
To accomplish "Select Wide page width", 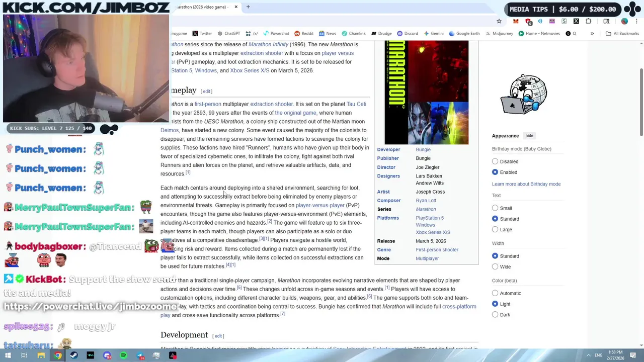I will pyautogui.click(x=495, y=266).
